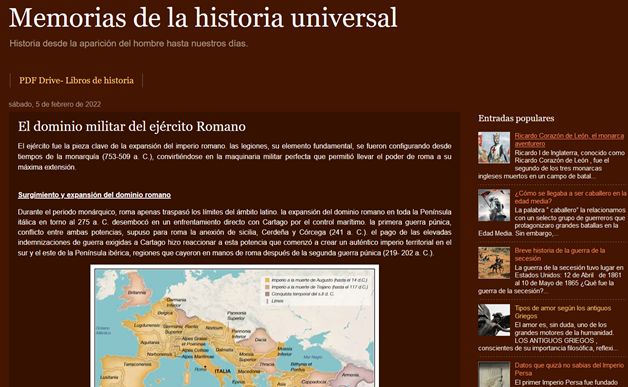Open 'Breve historia de la guerra de la secesión'
Image resolution: width=628 pixels, height=387 pixels.
click(x=560, y=254)
